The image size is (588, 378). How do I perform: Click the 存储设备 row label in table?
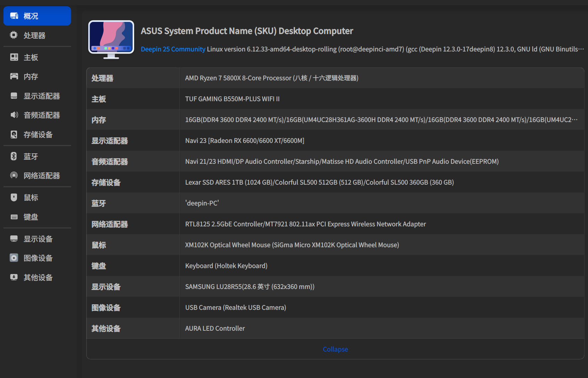pos(106,183)
